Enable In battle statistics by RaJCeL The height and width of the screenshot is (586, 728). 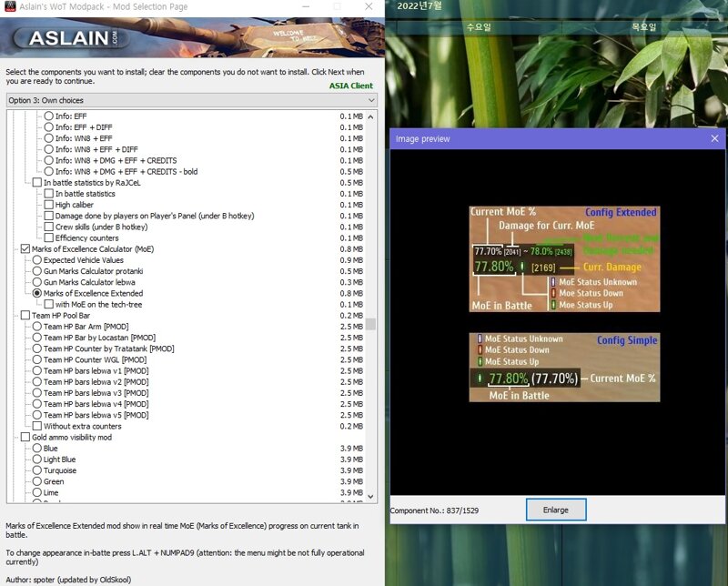37,183
